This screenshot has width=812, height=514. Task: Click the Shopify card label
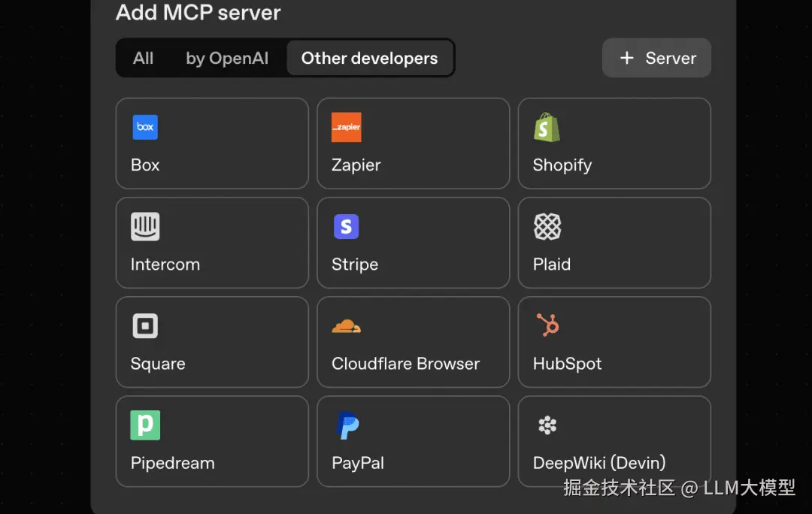[562, 165]
